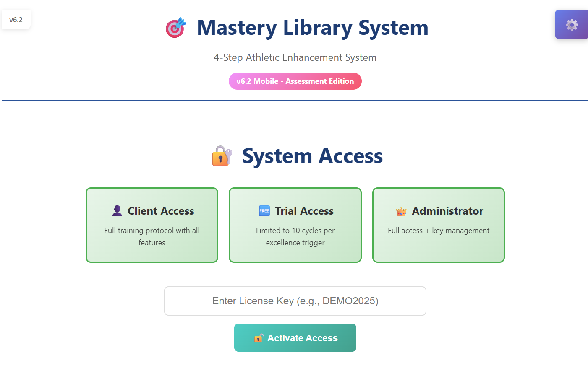Select the Client Access heading
The height and width of the screenshot is (376, 588).
coord(161,211)
